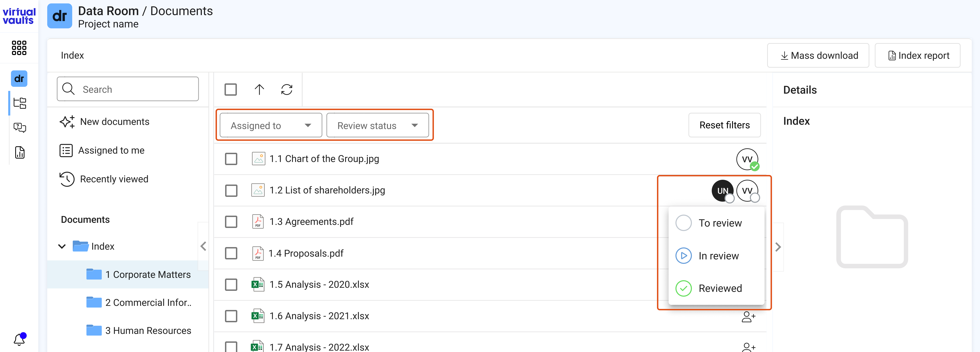Check the box for 1.1 Chart of the Group.jpg
Image resolution: width=980 pixels, height=352 pixels.
click(231, 159)
